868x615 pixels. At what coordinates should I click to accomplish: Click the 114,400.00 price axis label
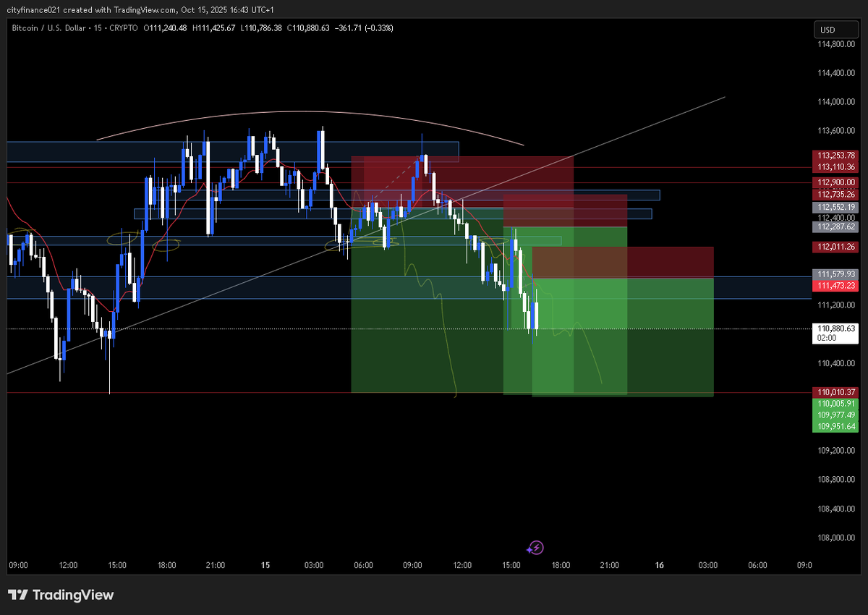coord(835,73)
